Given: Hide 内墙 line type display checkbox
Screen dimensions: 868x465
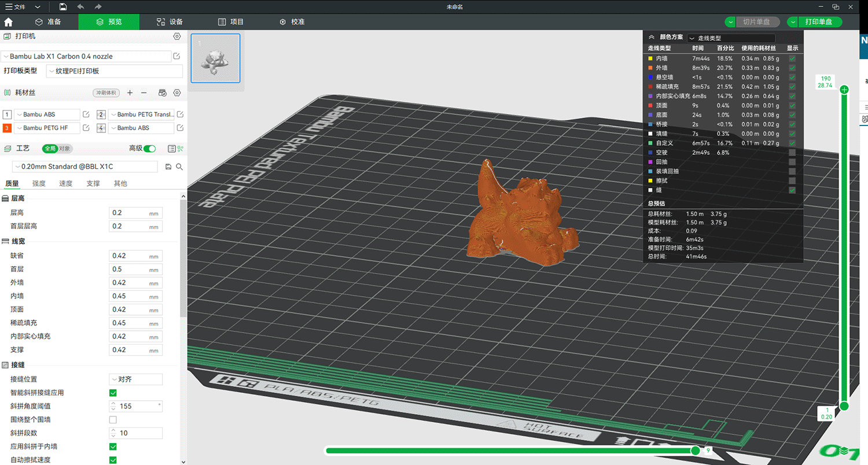Looking at the screenshot, I should (x=792, y=58).
